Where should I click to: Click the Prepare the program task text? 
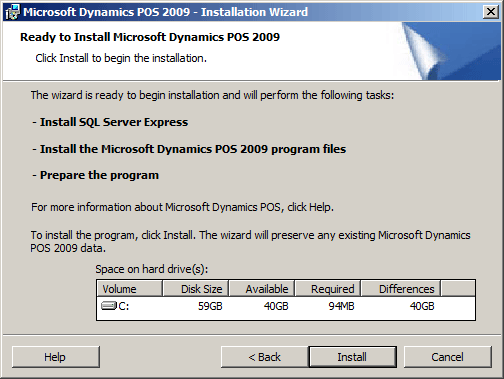(96, 175)
